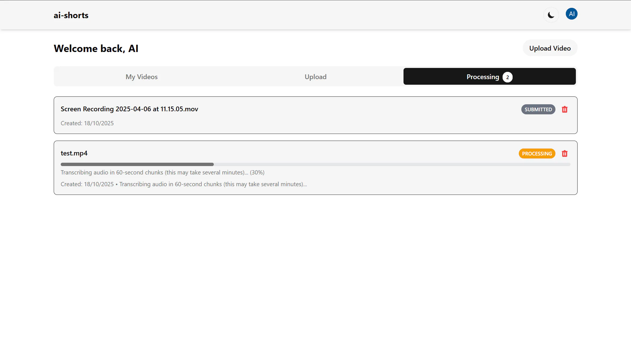The width and height of the screenshot is (631, 364).
Task: Select the Processing tab
Action: point(489,77)
